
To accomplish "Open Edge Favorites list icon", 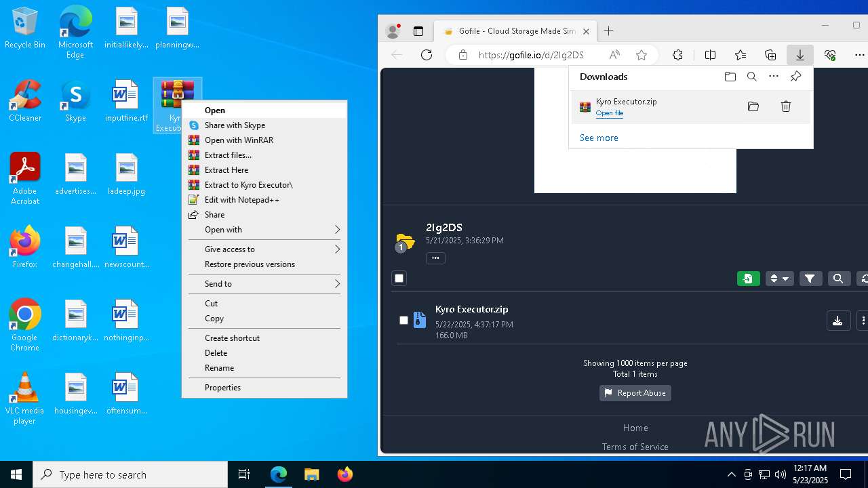I will 741,55.
